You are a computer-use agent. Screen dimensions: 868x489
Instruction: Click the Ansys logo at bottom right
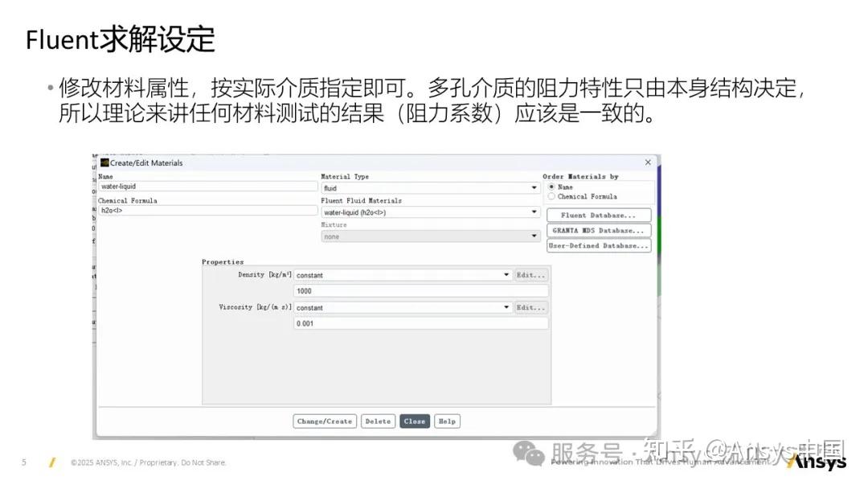[816, 461]
